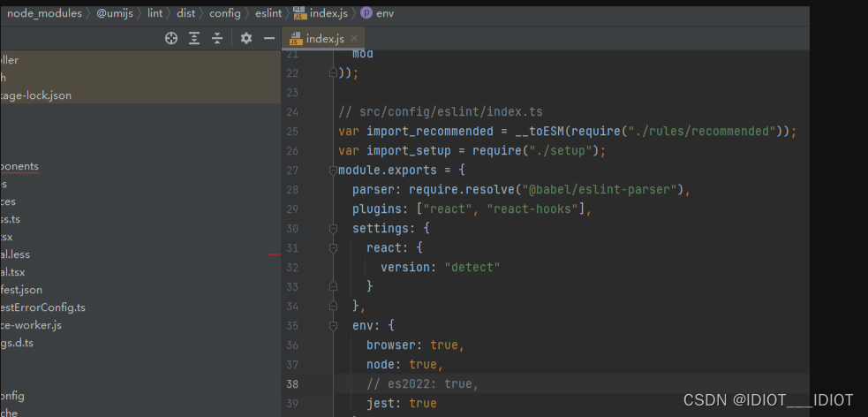Click @umijs breadcrumb
868x417 pixels.
pos(115,13)
